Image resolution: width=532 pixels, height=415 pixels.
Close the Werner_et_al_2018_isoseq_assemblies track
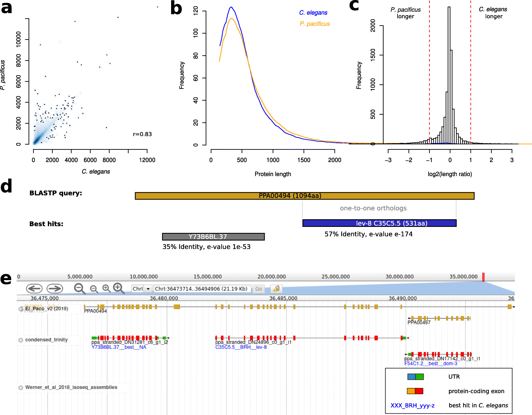tap(21, 388)
